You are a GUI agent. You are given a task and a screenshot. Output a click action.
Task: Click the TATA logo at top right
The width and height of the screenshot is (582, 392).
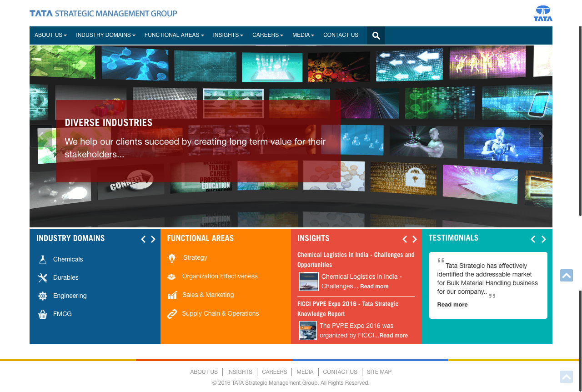(543, 14)
